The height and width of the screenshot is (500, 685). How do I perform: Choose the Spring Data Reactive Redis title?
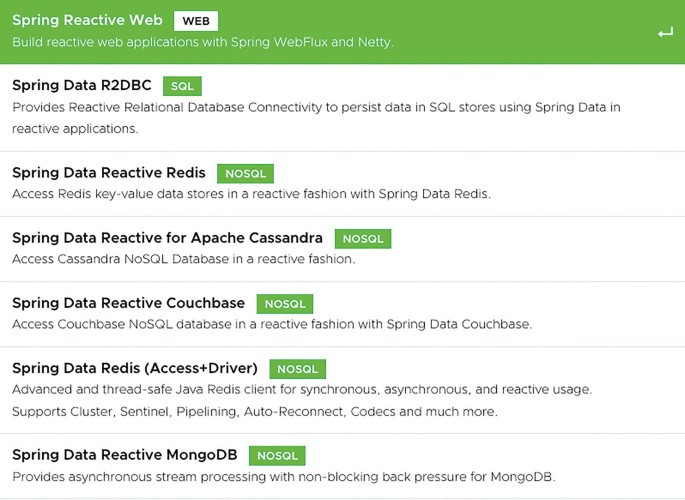pos(109,173)
